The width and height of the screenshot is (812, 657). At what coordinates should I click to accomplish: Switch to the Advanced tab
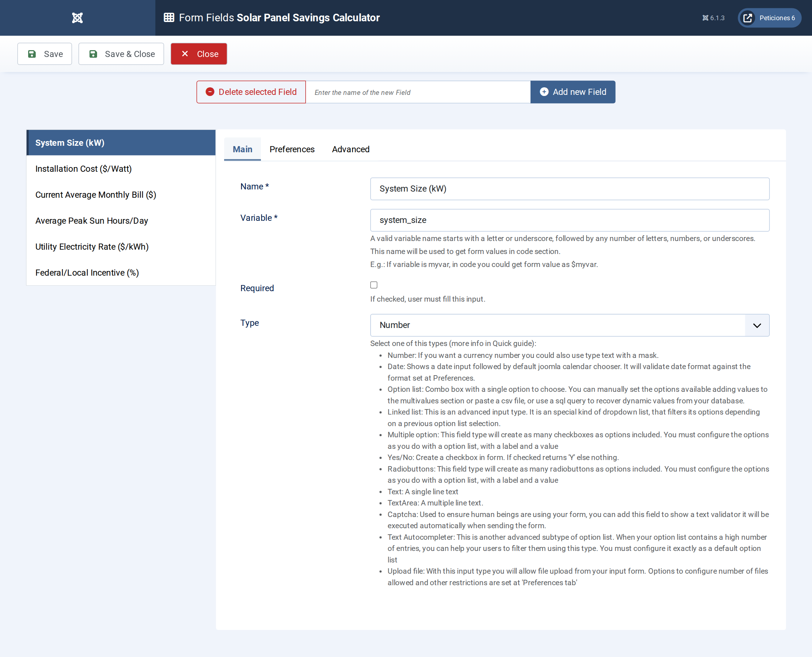point(350,149)
